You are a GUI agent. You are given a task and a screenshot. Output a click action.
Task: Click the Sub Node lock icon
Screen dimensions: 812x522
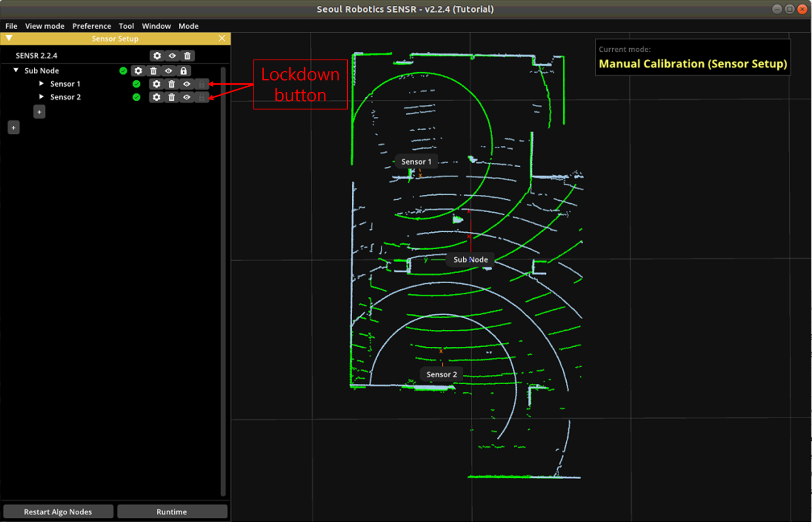click(x=184, y=71)
